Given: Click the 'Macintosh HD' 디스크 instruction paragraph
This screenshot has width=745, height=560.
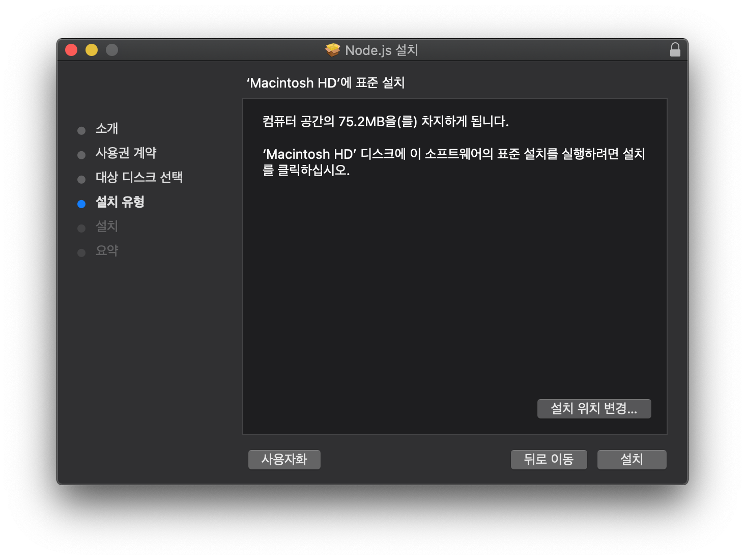Looking at the screenshot, I should [x=453, y=162].
